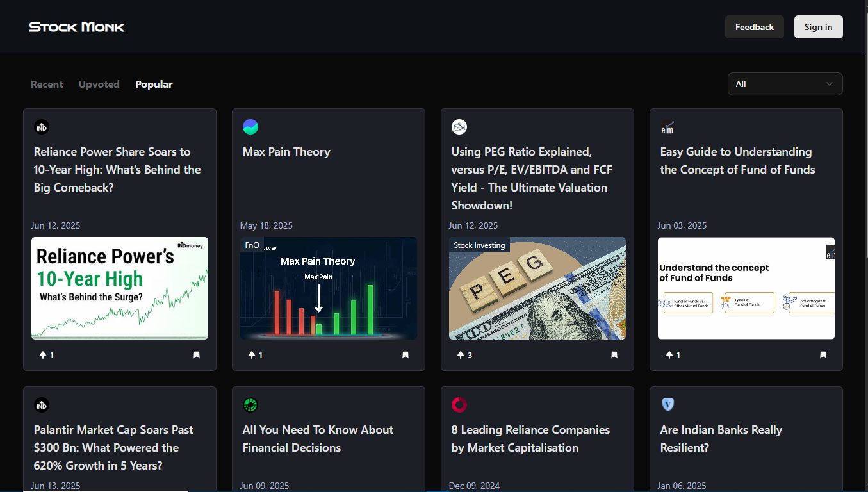Click the Stock Investing tag on PEG thumbnail

pyautogui.click(x=479, y=245)
